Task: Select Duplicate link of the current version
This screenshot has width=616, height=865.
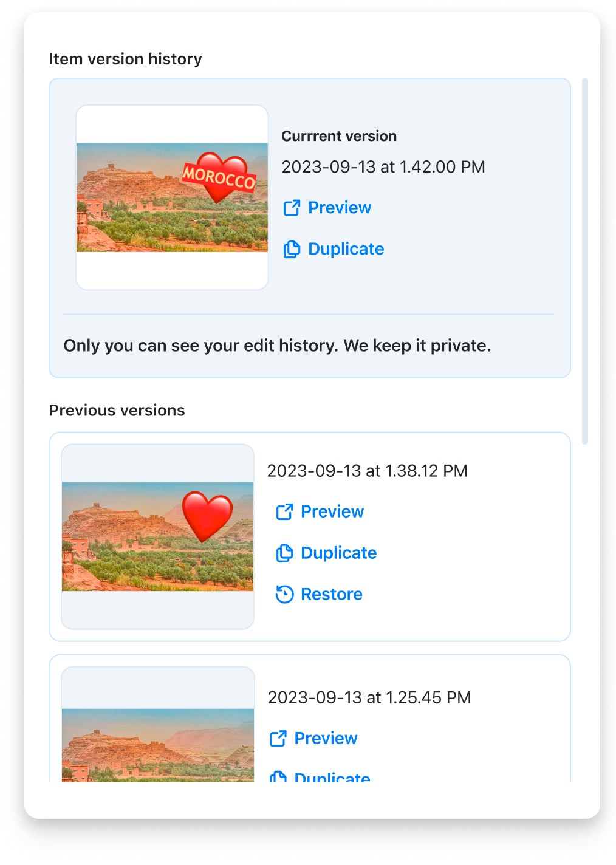Action: pyautogui.click(x=346, y=249)
